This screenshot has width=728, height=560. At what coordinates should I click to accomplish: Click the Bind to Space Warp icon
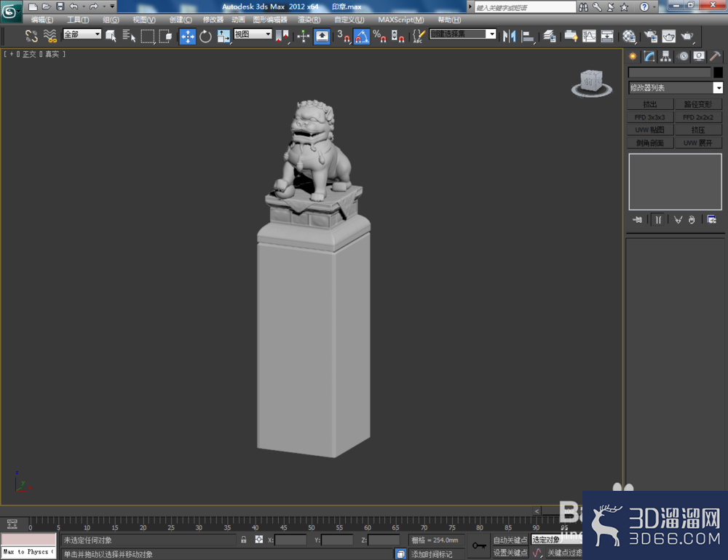[x=50, y=36]
